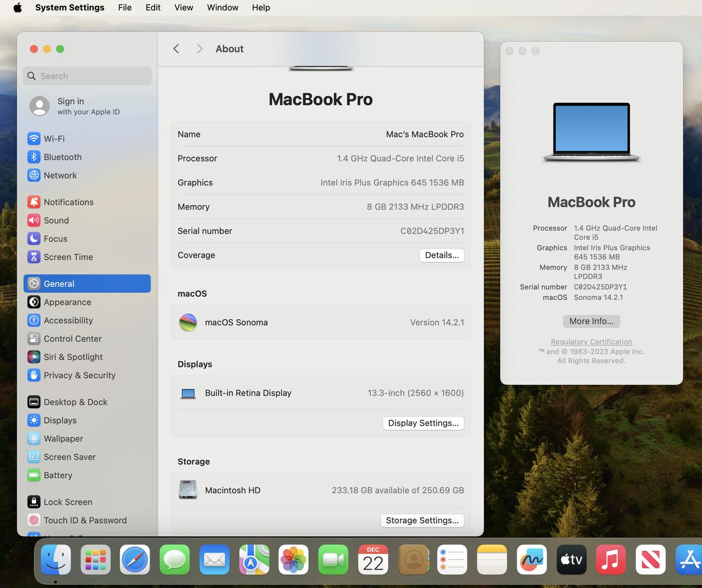702x588 pixels.
Task: Click the Macintosh HD drive icon
Action: [x=188, y=490]
